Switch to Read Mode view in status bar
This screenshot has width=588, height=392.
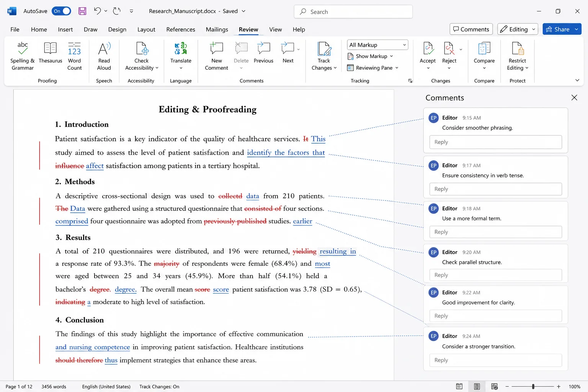[459, 386]
